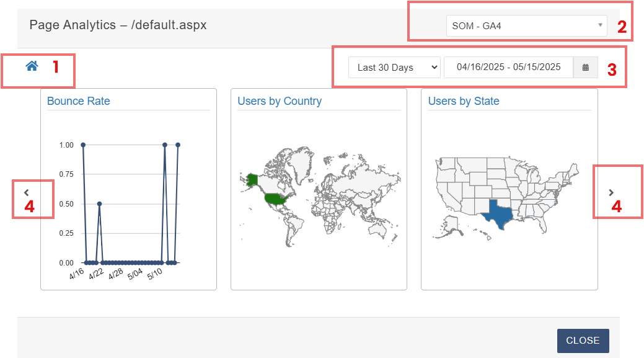Select Alaska on the Users by Country map
This screenshot has width=644, height=358.
point(252,180)
